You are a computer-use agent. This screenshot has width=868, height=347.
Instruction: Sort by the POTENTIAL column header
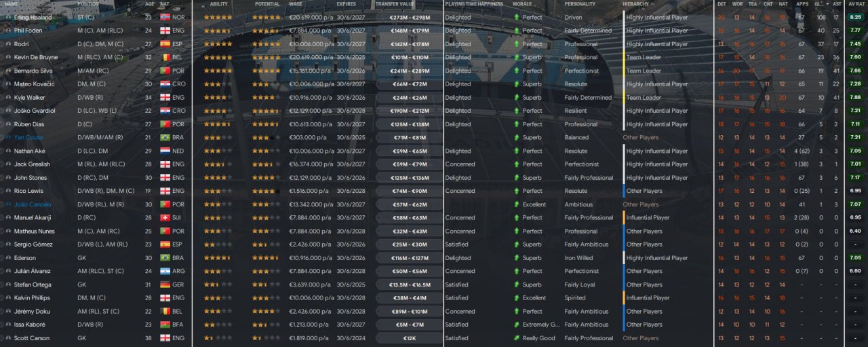(x=267, y=4)
